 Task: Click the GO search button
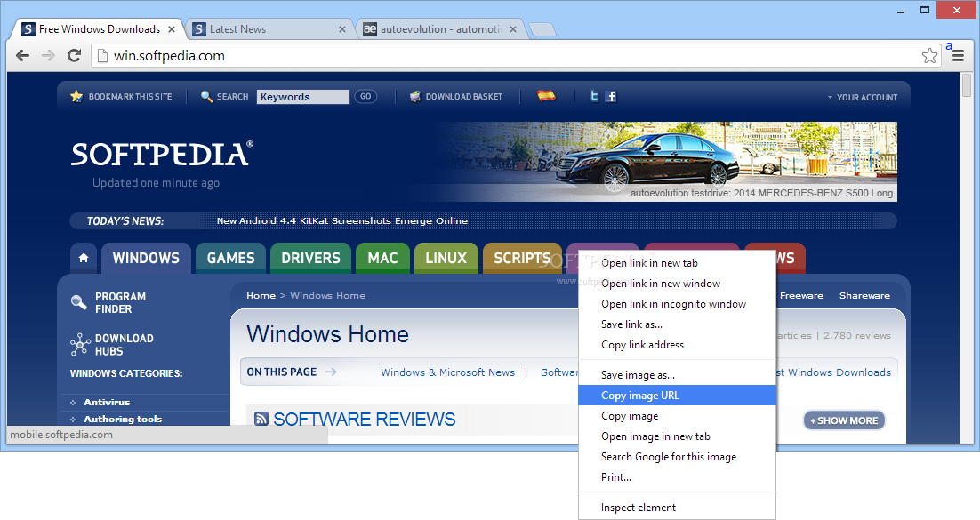click(365, 96)
